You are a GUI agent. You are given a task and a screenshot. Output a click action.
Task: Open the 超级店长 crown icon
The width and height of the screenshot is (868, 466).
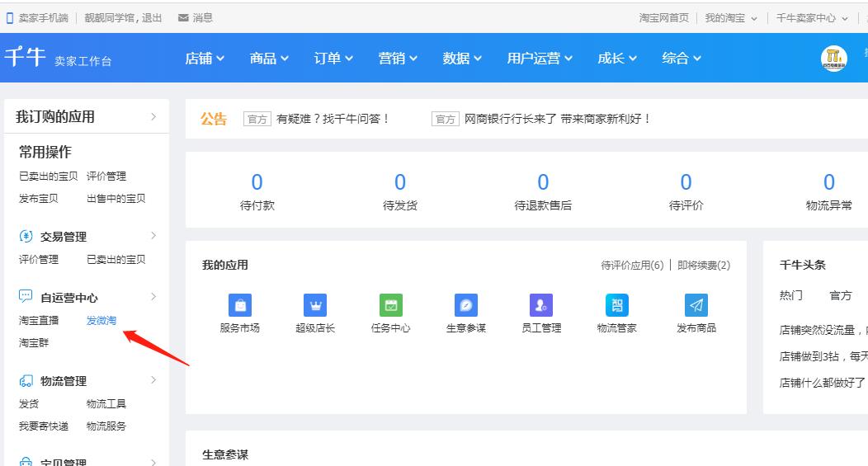point(315,305)
